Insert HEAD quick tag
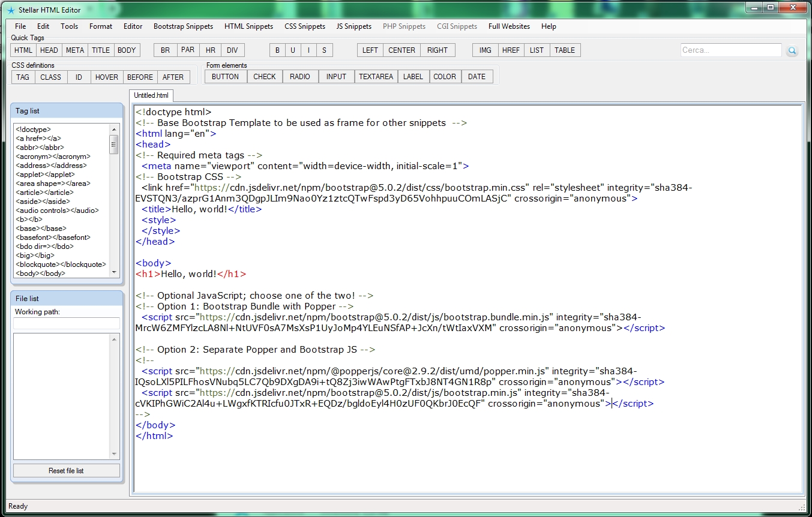The image size is (812, 517). [x=49, y=50]
